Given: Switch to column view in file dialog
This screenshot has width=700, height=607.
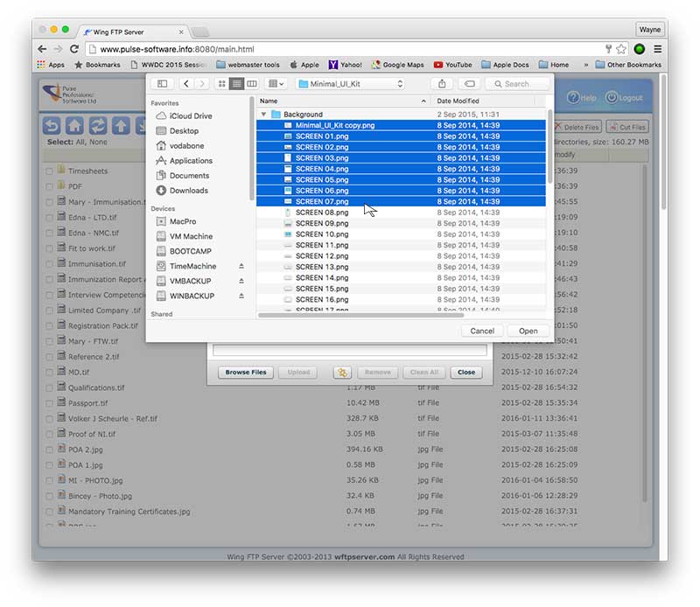Looking at the screenshot, I should coord(252,84).
